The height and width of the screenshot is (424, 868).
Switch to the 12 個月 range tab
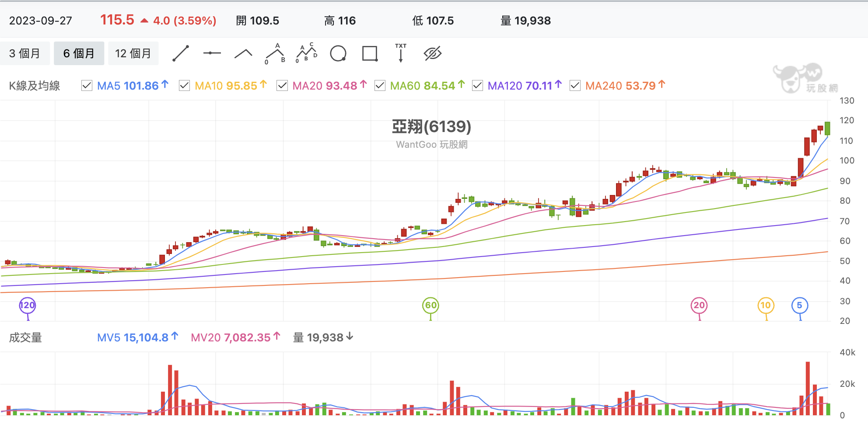tap(133, 53)
